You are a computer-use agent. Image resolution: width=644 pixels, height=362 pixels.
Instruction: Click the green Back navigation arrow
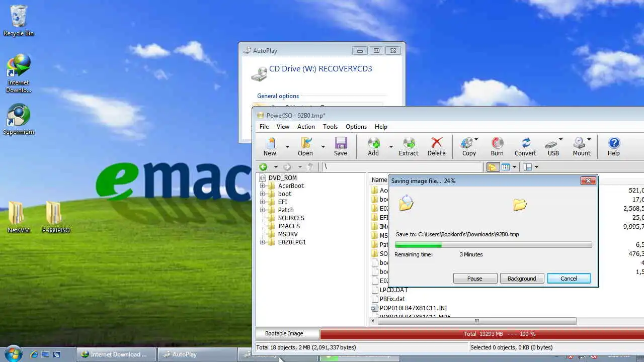pos(263,167)
